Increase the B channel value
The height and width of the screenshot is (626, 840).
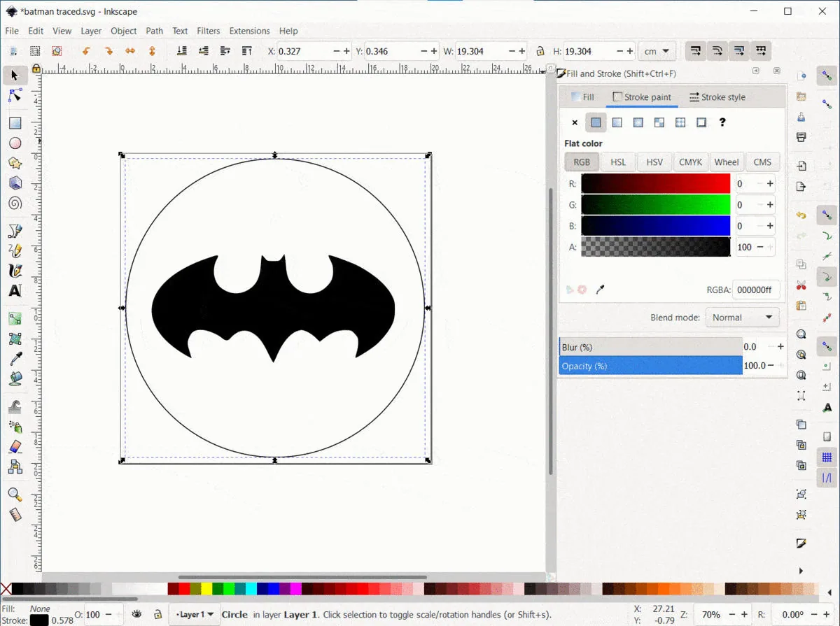770,226
